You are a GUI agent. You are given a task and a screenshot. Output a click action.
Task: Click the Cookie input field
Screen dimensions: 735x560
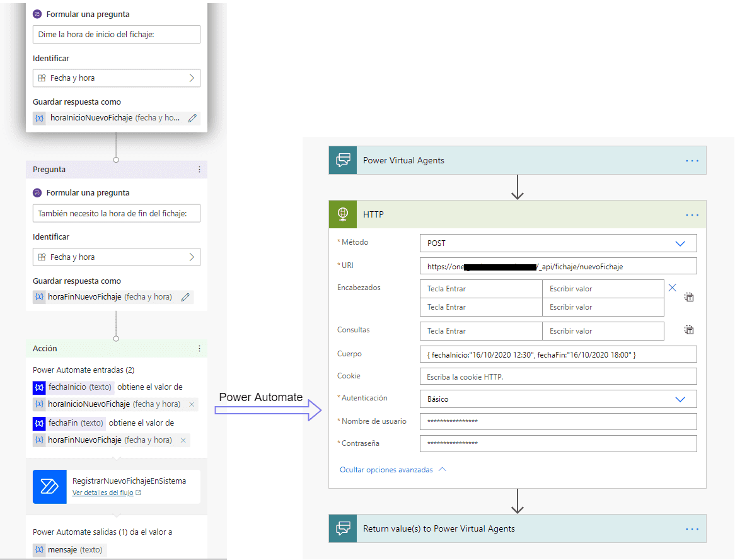tap(558, 376)
